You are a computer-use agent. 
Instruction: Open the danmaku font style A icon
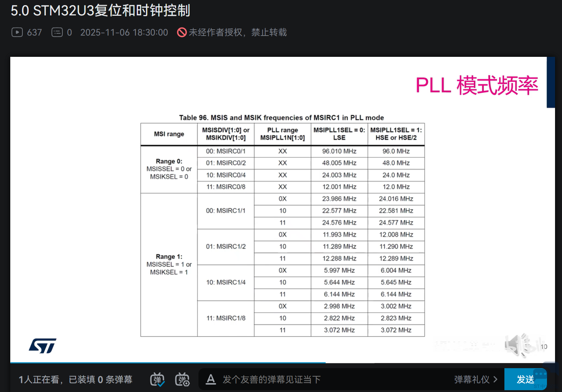(211, 380)
